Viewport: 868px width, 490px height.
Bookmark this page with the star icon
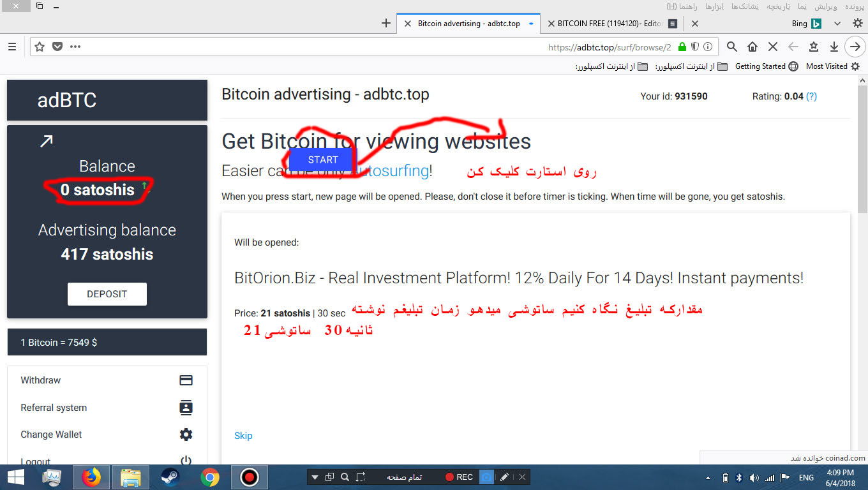40,47
